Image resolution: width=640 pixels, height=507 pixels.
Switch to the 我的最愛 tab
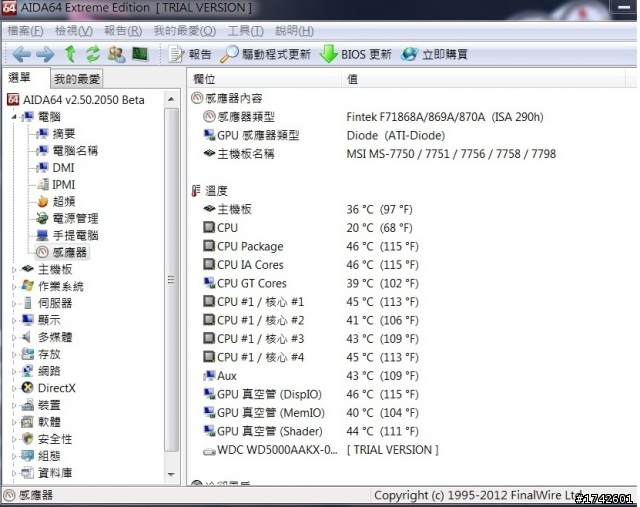(x=77, y=79)
